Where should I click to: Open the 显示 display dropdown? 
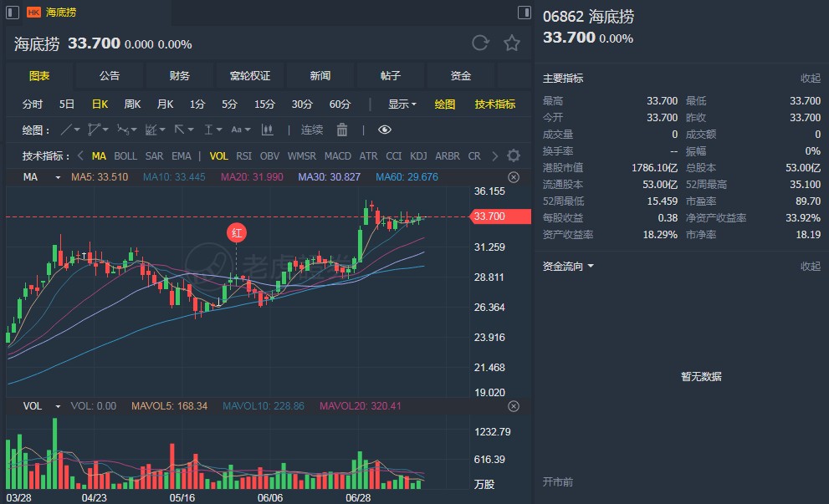(x=402, y=104)
